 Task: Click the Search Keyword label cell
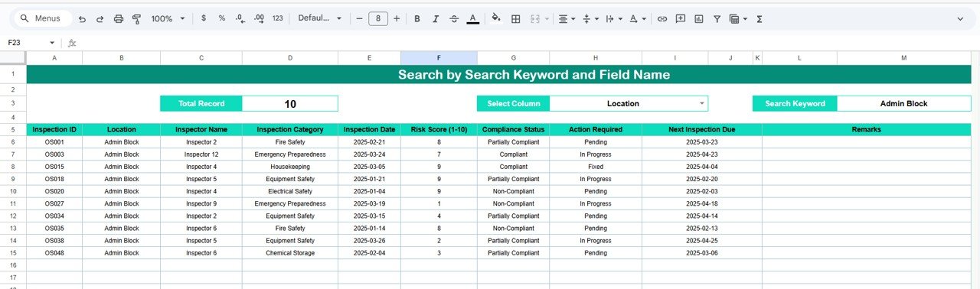(x=795, y=103)
